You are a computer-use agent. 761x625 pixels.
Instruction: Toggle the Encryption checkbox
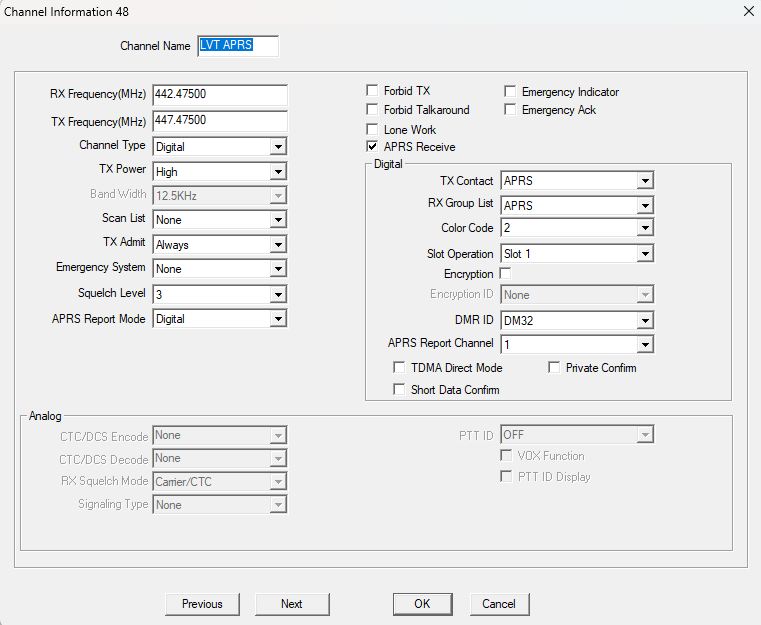(505, 274)
